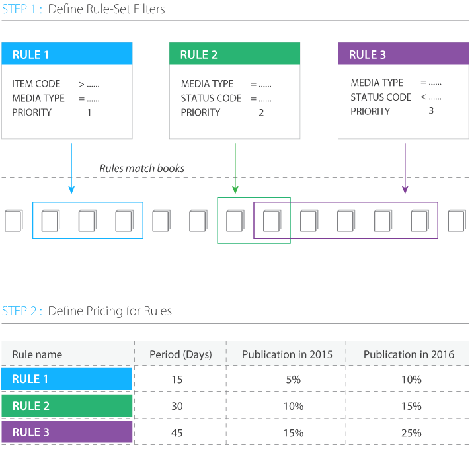Click the last book inside the blue Rule 1 box
Screen dimensions: 476x453
coord(124,221)
